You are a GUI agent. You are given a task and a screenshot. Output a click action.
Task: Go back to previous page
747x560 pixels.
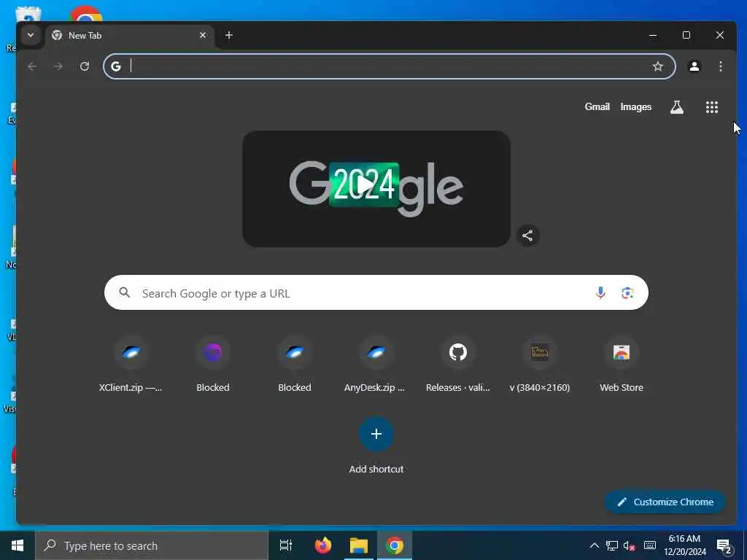point(32,66)
